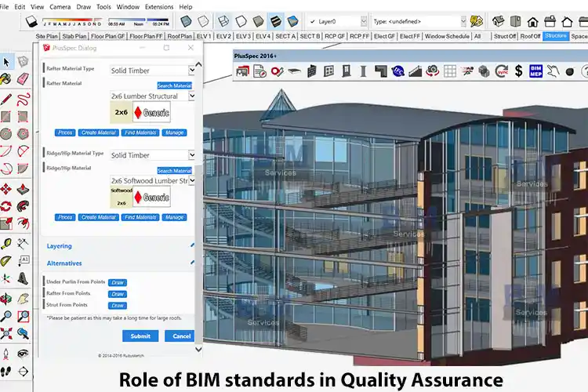
Task: Choose the Protractor tool
Action: 6,261
